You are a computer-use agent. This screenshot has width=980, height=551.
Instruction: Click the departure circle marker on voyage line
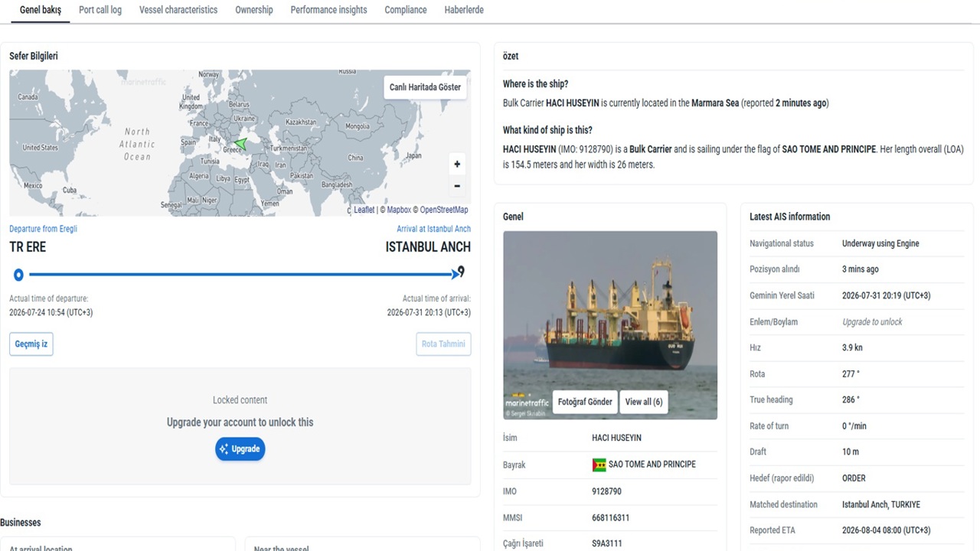pos(18,274)
